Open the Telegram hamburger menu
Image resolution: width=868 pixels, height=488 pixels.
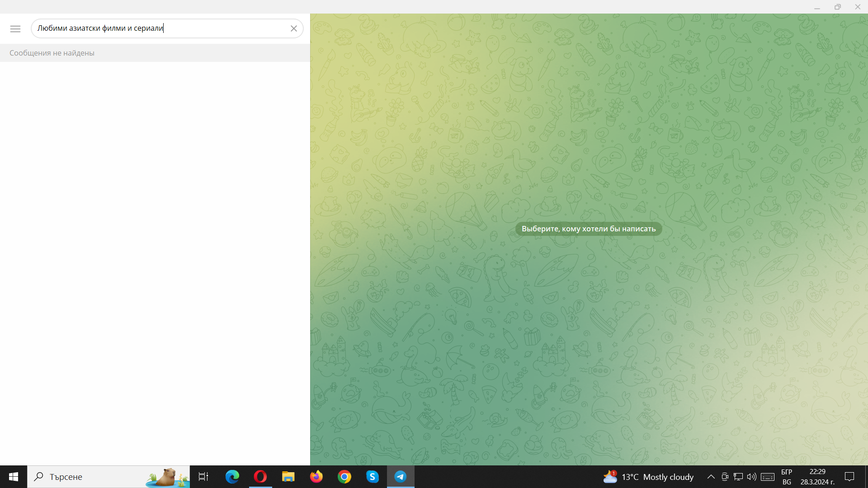pyautogui.click(x=15, y=28)
